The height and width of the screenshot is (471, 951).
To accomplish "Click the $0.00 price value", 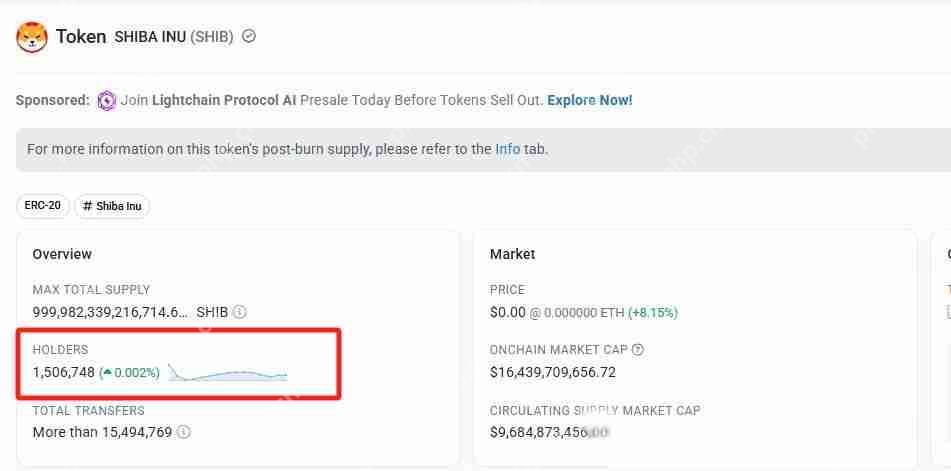I will tap(508, 312).
